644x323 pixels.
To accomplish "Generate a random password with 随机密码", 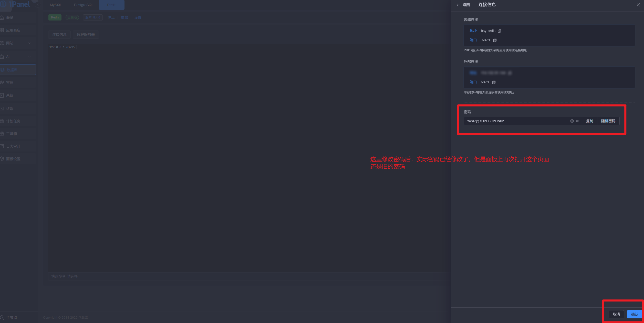I will click(x=608, y=121).
